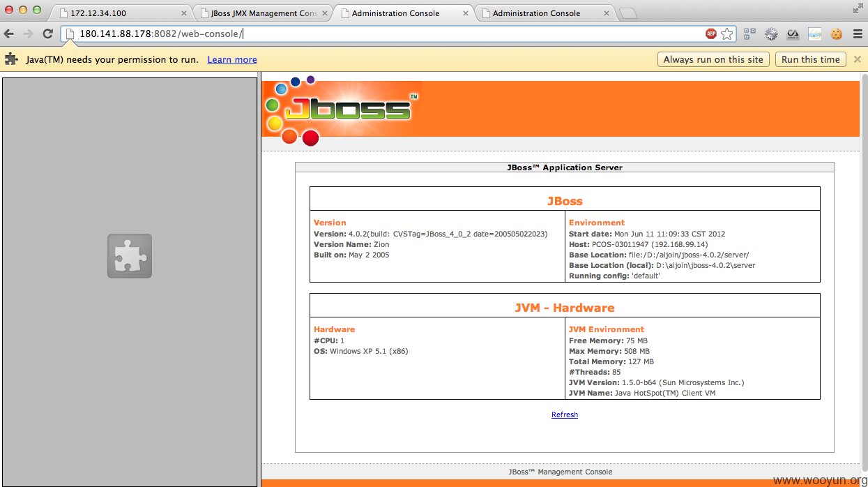
Task: Bookmark this page with the star icon
Action: pyautogui.click(x=727, y=33)
